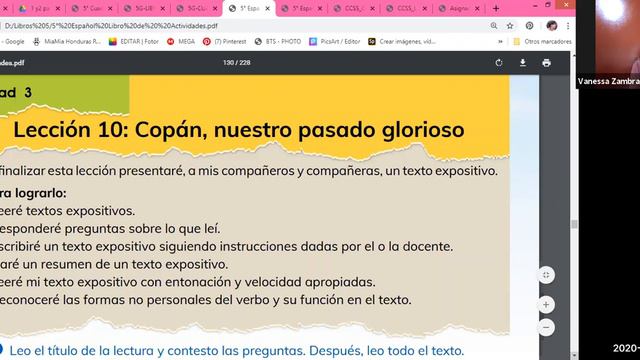Screen dimensions: 640x360
Task: Open the PicsArt / Editor bookmark
Action: pyautogui.click(x=335, y=42)
